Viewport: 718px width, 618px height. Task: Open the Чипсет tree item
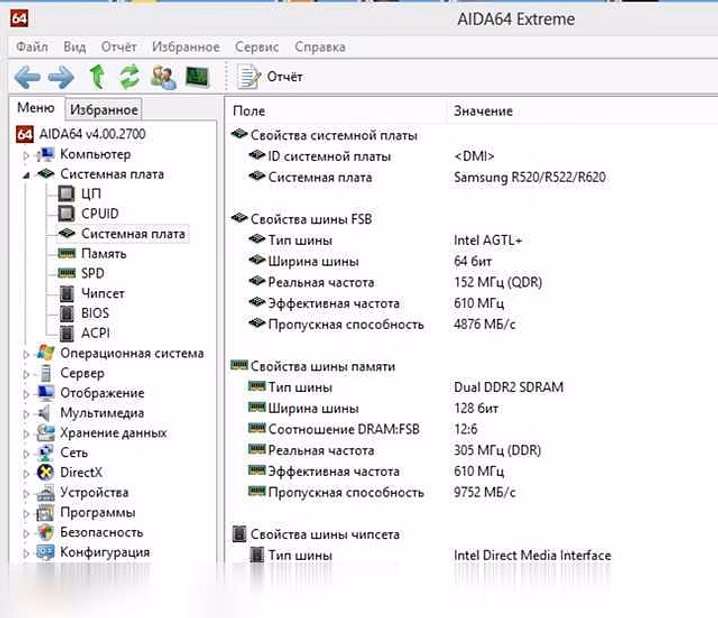tap(103, 293)
